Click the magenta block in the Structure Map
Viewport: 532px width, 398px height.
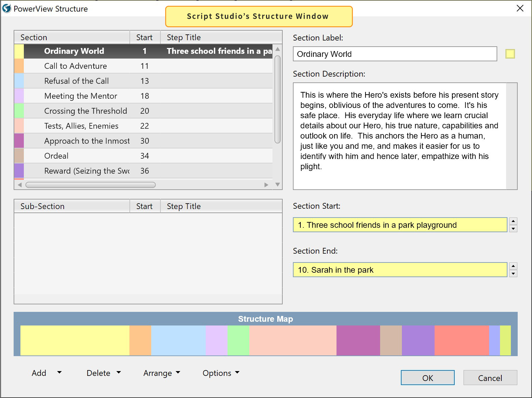click(358, 340)
